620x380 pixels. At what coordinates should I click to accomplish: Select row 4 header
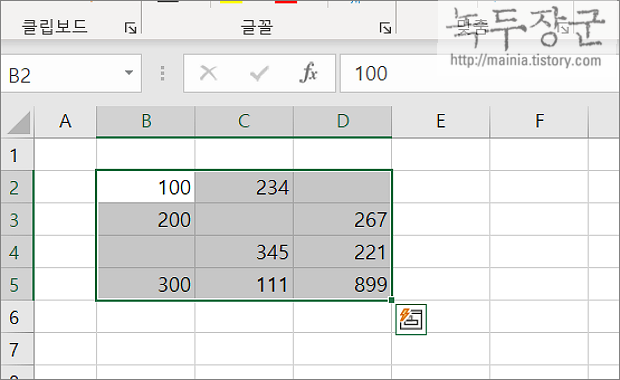tap(17, 252)
